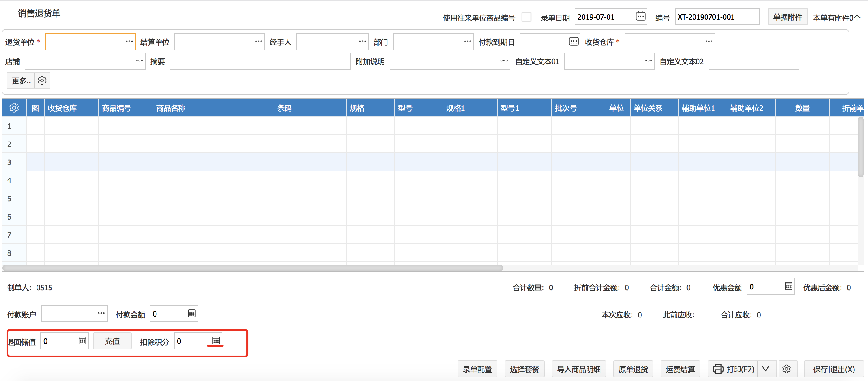Screen dimensions: 868x381
Task: Open calculator for 退回储值
Action: tap(82, 340)
